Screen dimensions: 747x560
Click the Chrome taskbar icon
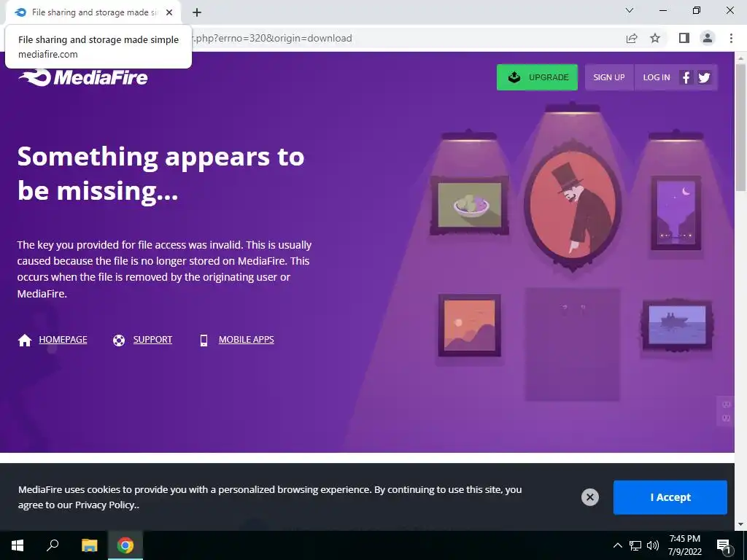125,545
